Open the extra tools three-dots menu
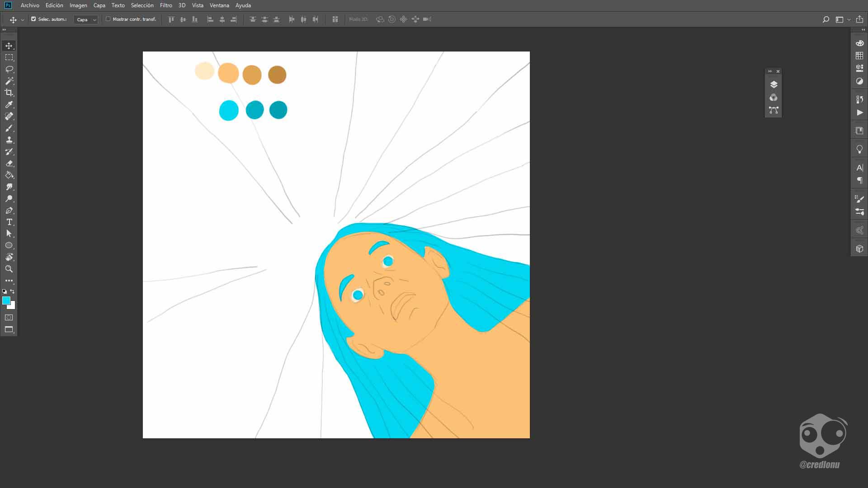868x488 pixels. [9, 281]
